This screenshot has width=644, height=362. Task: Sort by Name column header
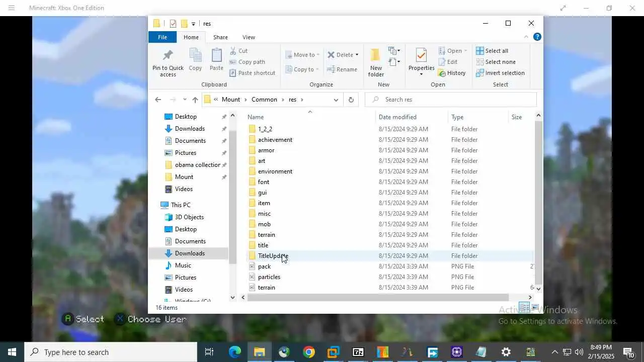256,117
